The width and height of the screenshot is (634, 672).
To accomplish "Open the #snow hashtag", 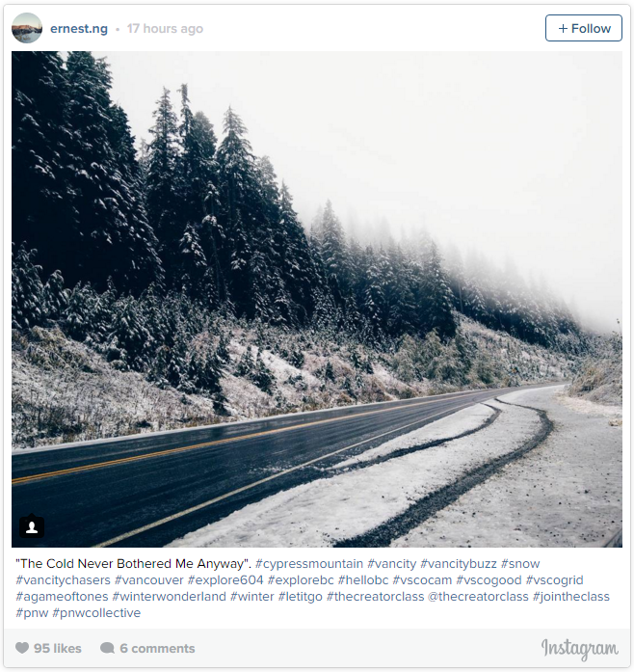I will 520,564.
